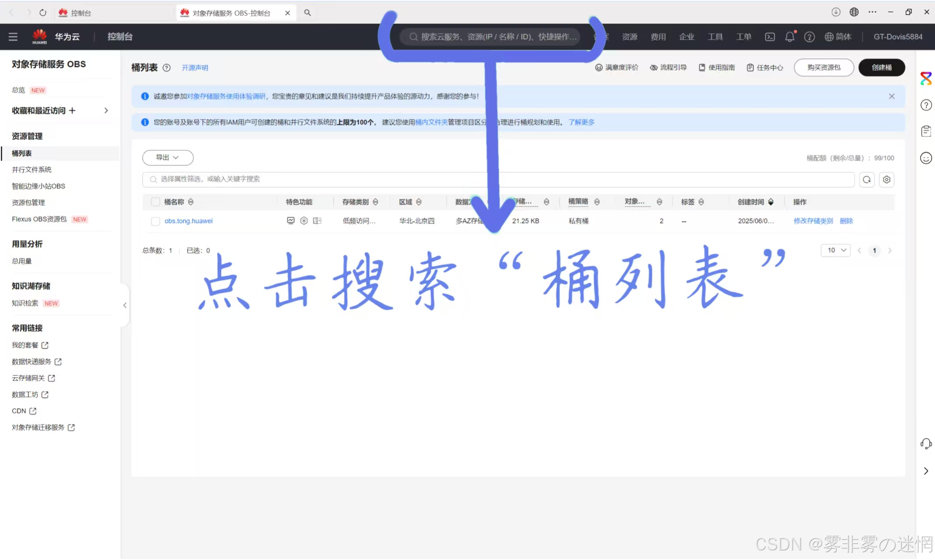This screenshot has height=560, width=935.
Task: Open the 导出 export dropdown
Action: coord(168,157)
